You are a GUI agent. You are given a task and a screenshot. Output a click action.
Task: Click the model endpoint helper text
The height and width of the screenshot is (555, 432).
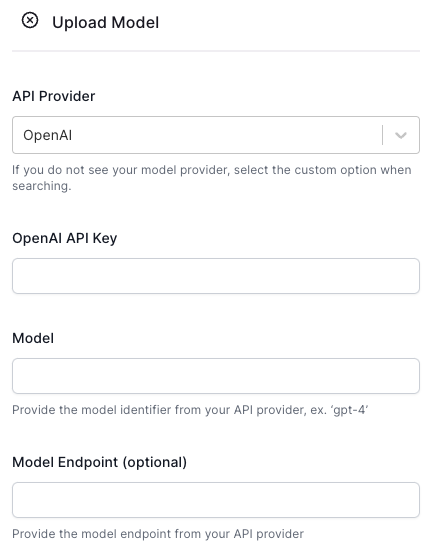point(158,534)
